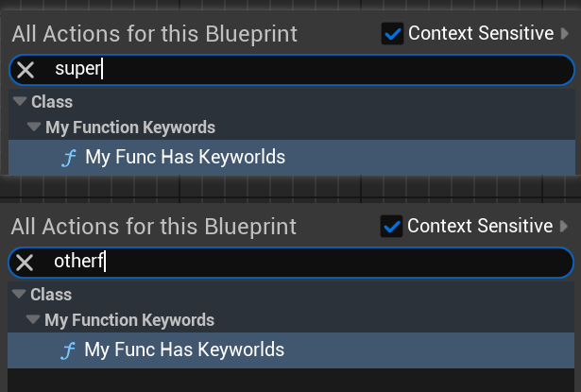Collapse My Function Keywords triangle under "otherf" search
Image resolution: width=581 pixels, height=392 pixels.
coord(34,320)
